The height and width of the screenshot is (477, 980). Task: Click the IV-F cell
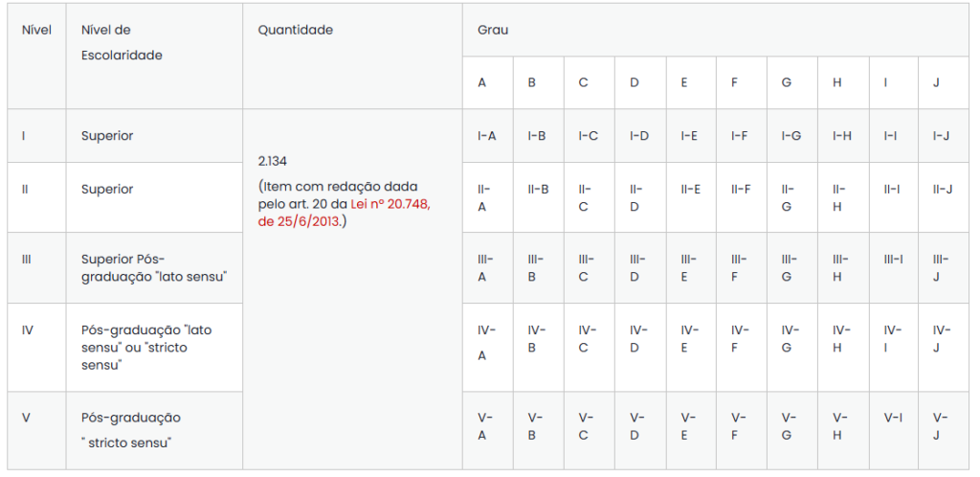[x=740, y=338]
